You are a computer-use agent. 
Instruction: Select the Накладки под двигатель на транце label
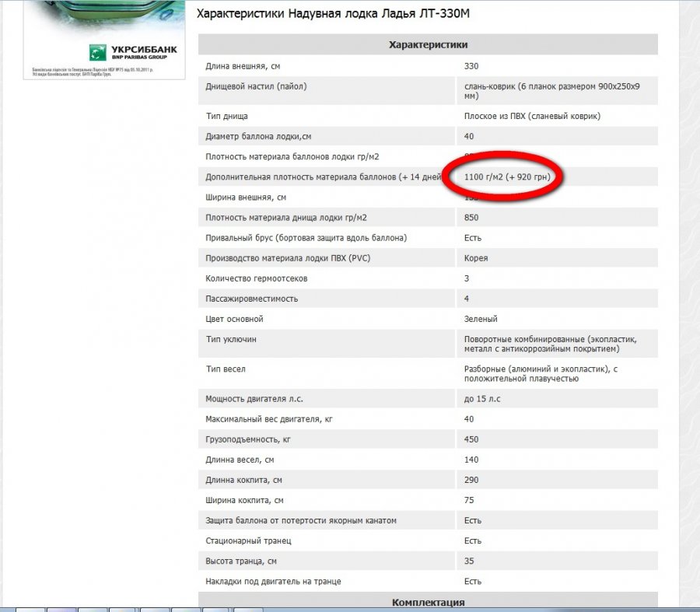273,581
